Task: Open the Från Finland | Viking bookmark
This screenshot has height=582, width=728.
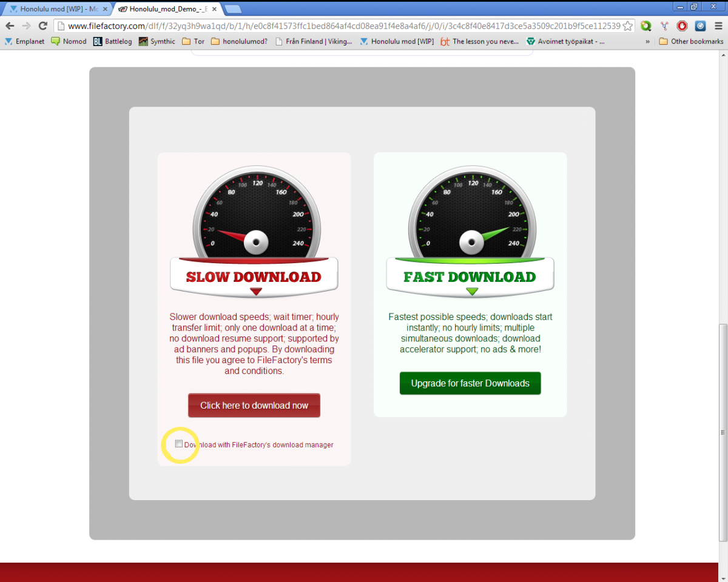Action: click(314, 42)
